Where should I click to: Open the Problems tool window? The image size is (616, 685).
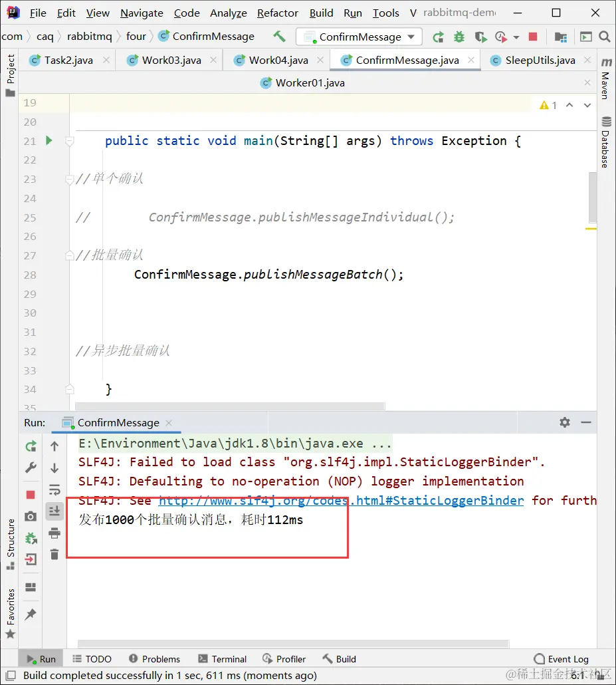pos(155,659)
